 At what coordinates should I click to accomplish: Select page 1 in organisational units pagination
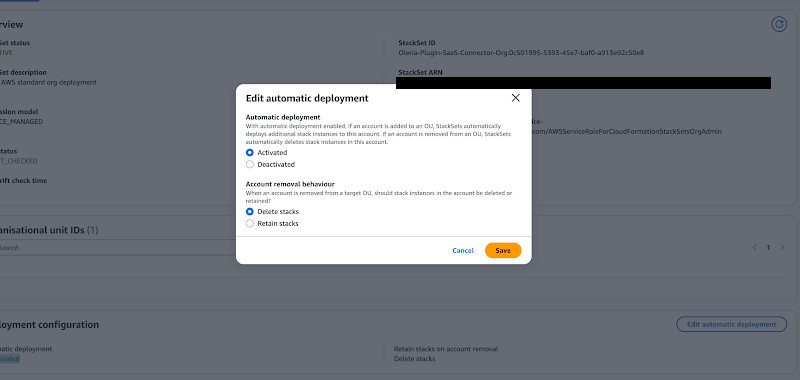(768, 247)
